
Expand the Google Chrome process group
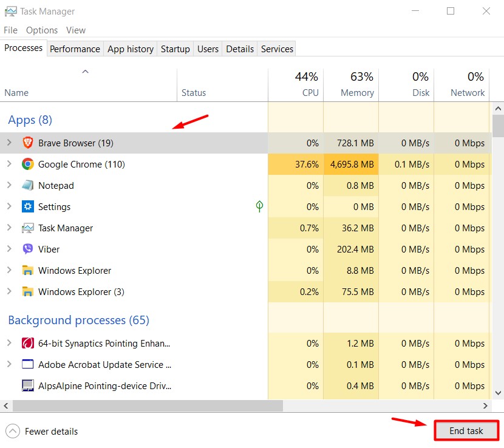click(x=9, y=164)
